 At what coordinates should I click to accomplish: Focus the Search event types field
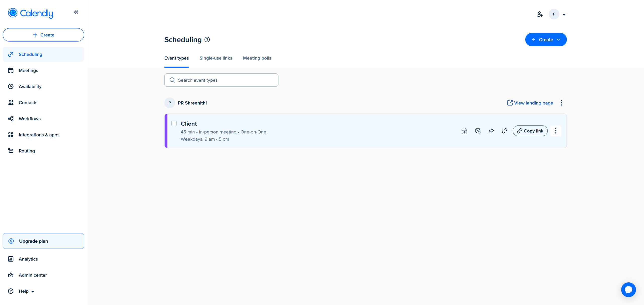(221, 80)
